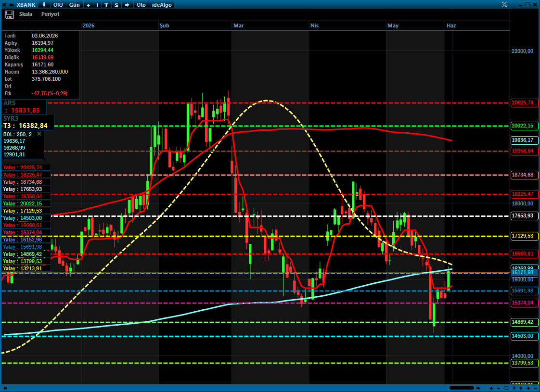Viewport: 540px width, 392px height.
Task: Open the ORJ price type selector
Action: tap(58, 5)
